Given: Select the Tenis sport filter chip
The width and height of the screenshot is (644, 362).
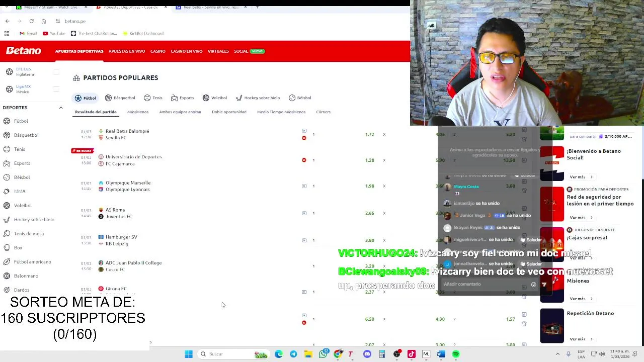Looking at the screenshot, I should point(153,98).
